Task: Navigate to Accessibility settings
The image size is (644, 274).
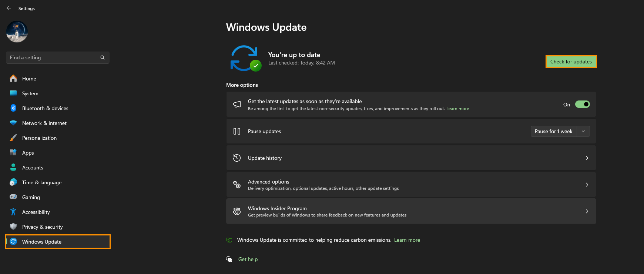Action: pyautogui.click(x=58, y=212)
